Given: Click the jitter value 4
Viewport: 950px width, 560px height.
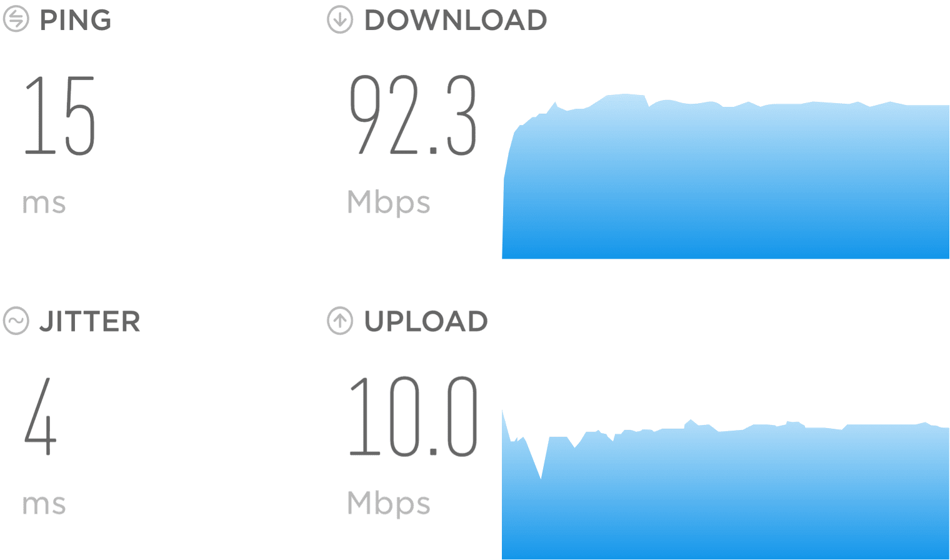Looking at the screenshot, I should [41, 416].
